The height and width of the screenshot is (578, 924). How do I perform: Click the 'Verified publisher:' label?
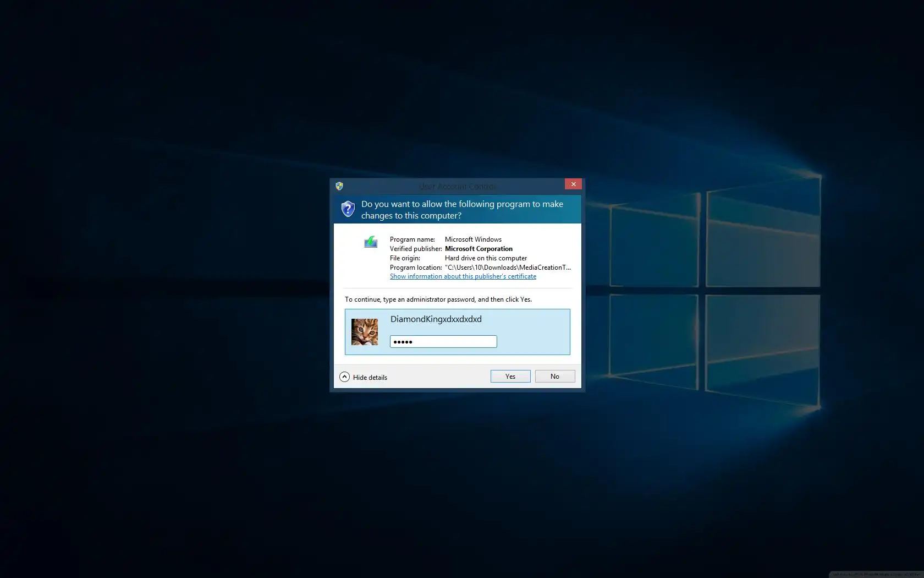(416, 249)
